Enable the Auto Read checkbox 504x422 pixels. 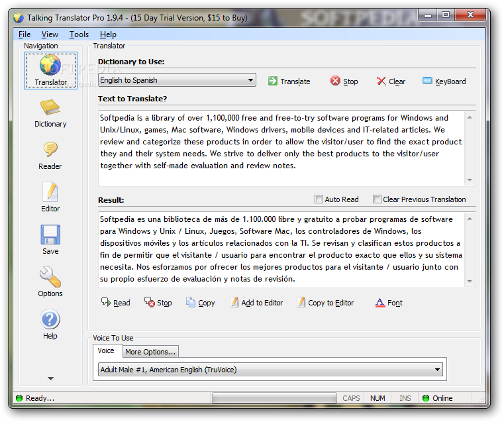319,199
